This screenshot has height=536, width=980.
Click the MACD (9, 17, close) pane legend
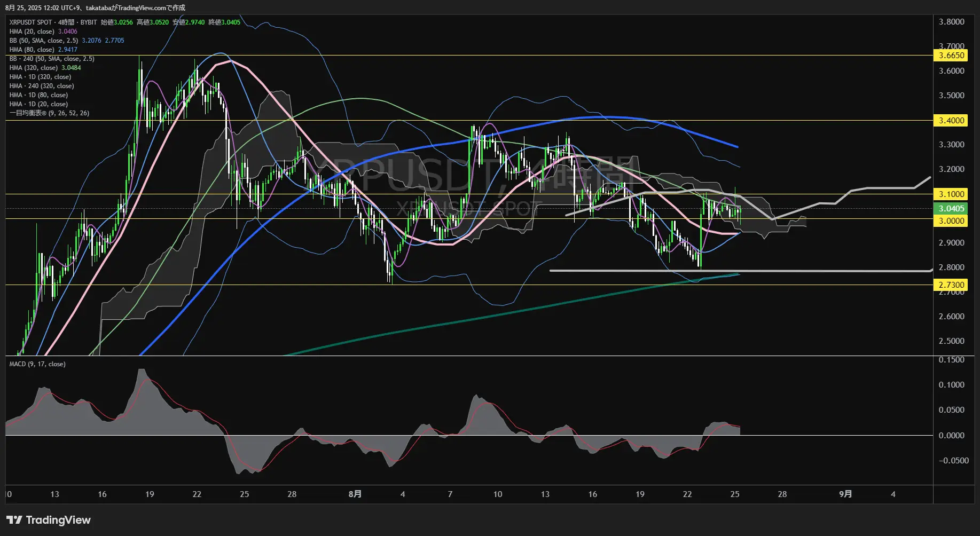(37, 364)
